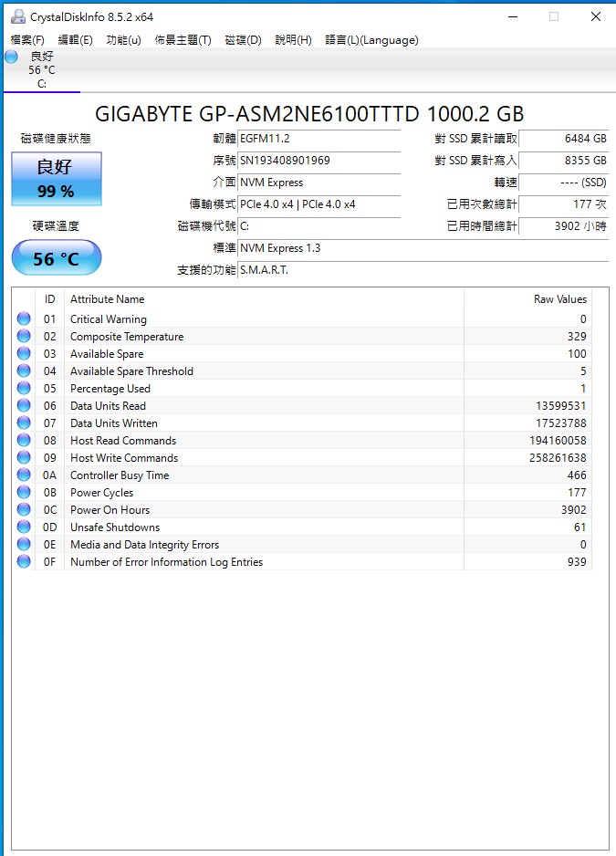Open the 佈景主題(T) menu
The height and width of the screenshot is (856, 616).
[x=183, y=40]
